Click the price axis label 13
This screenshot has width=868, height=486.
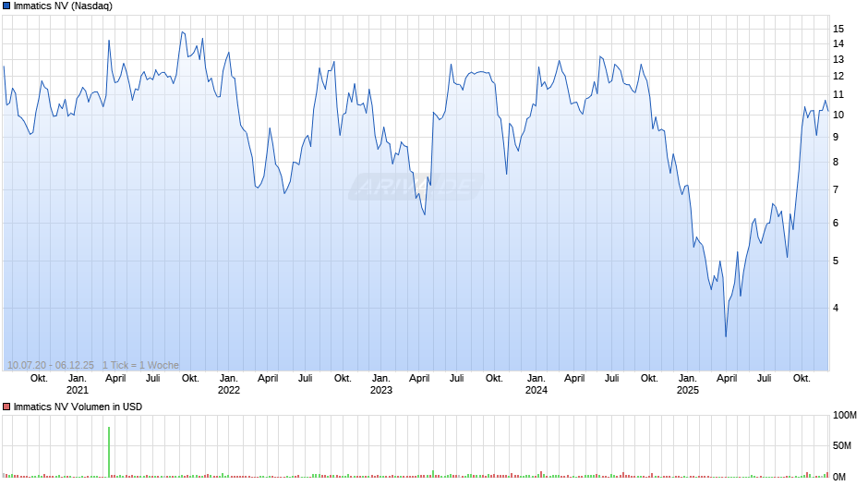pos(838,59)
